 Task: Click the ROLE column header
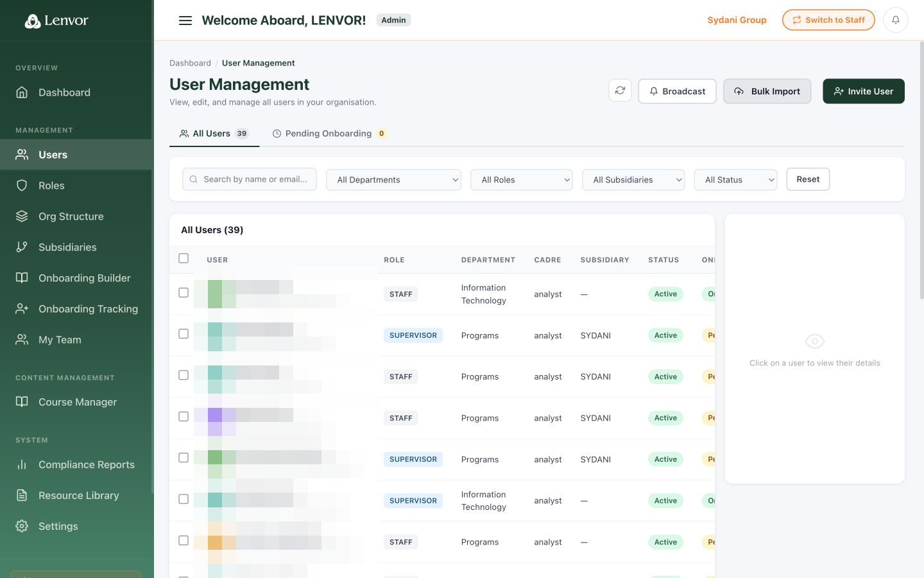point(394,260)
